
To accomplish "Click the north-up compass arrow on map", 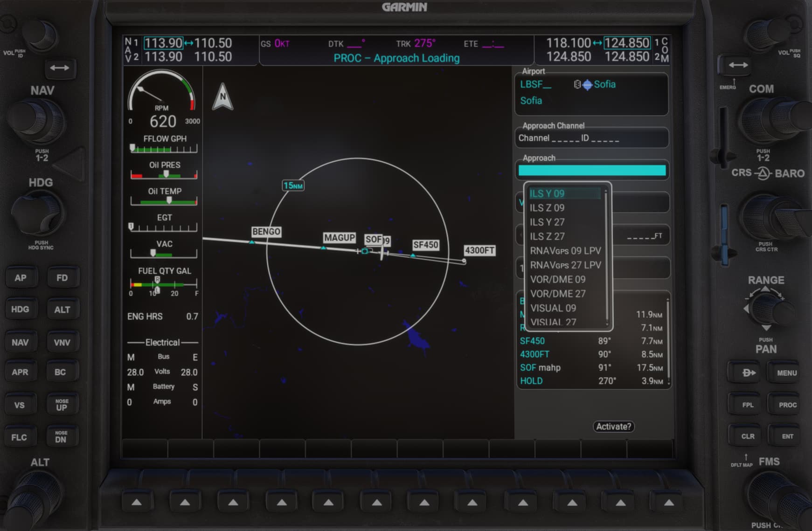I will click(x=222, y=97).
